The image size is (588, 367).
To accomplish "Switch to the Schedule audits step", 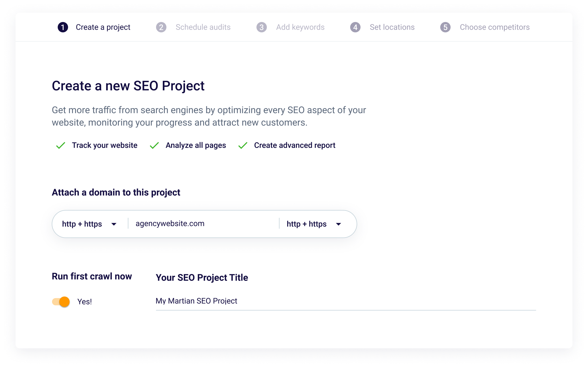I will point(203,27).
